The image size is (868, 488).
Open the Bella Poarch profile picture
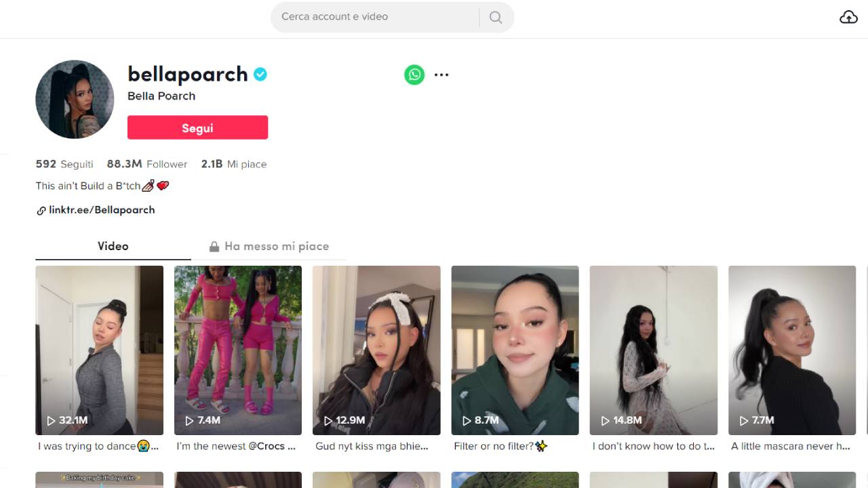click(x=75, y=100)
